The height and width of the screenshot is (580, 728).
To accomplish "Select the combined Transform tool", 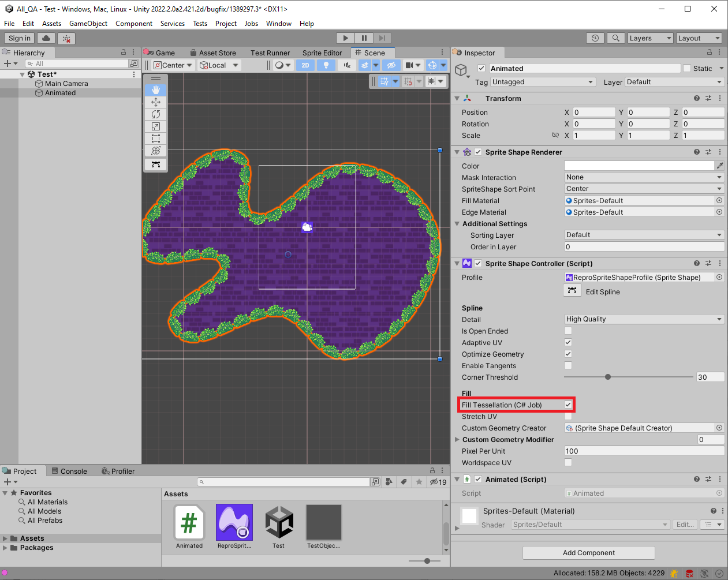I will point(156,151).
